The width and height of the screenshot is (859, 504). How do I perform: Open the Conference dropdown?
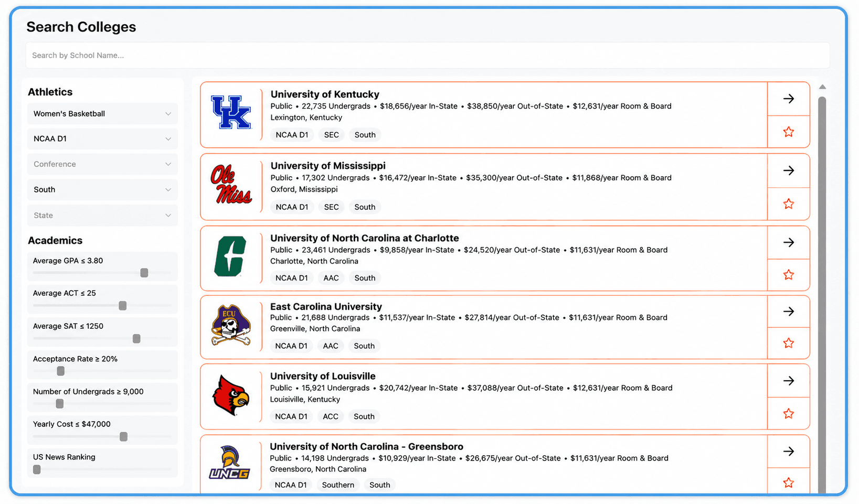102,164
